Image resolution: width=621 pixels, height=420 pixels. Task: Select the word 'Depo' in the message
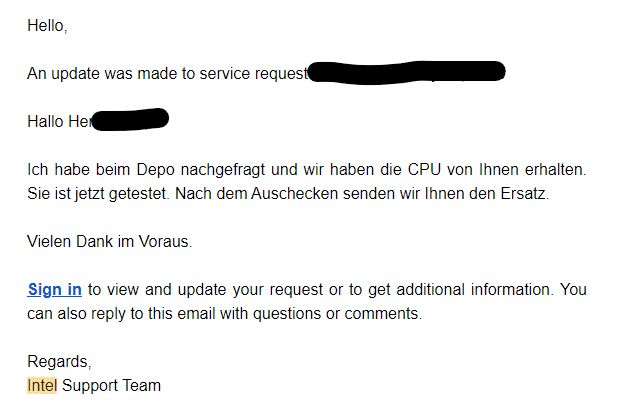(156, 170)
